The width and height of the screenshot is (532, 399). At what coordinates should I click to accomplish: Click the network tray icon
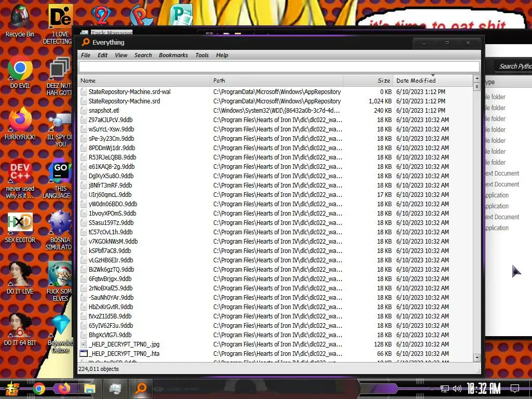445,389
